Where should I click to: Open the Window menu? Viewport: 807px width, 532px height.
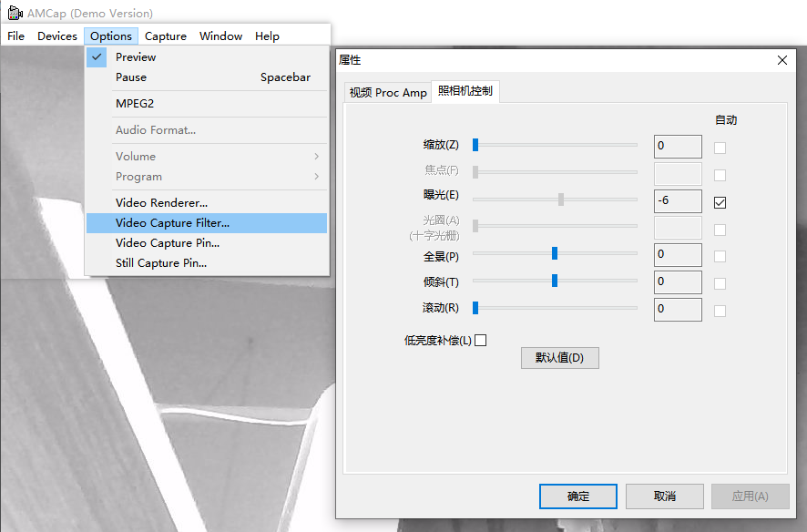coord(220,36)
